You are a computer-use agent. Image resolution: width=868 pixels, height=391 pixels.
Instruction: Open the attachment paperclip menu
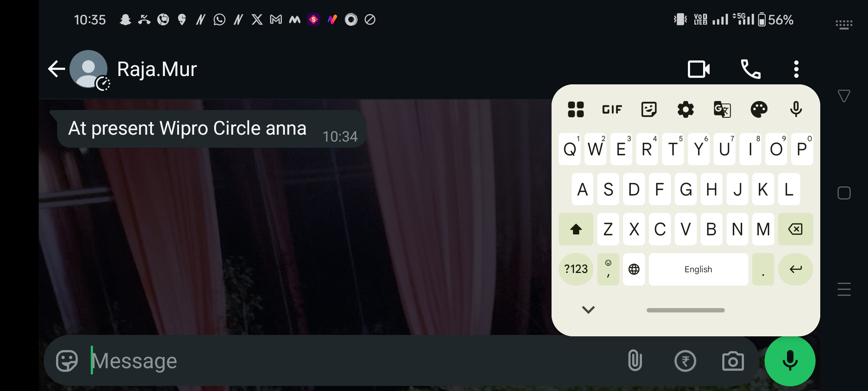coord(635,361)
